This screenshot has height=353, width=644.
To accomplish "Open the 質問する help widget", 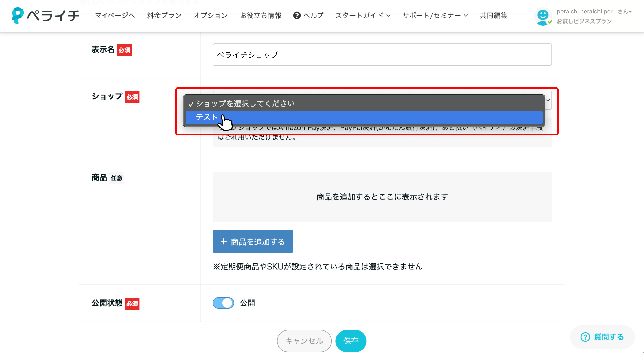I will pyautogui.click(x=602, y=337).
